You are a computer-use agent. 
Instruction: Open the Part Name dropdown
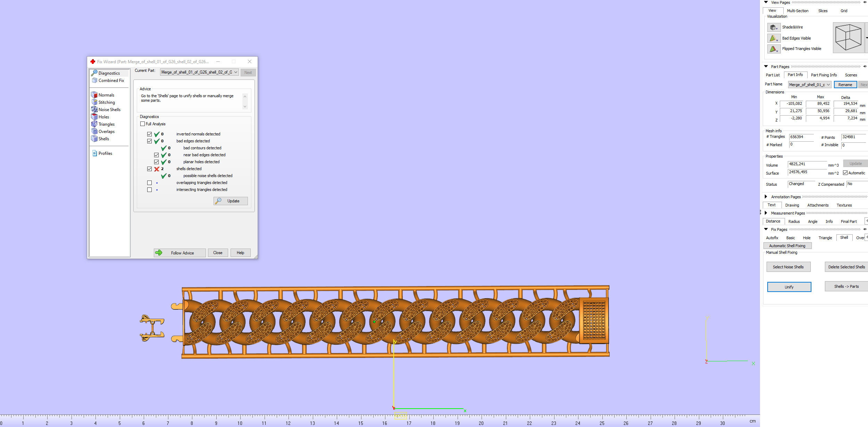[810, 85]
